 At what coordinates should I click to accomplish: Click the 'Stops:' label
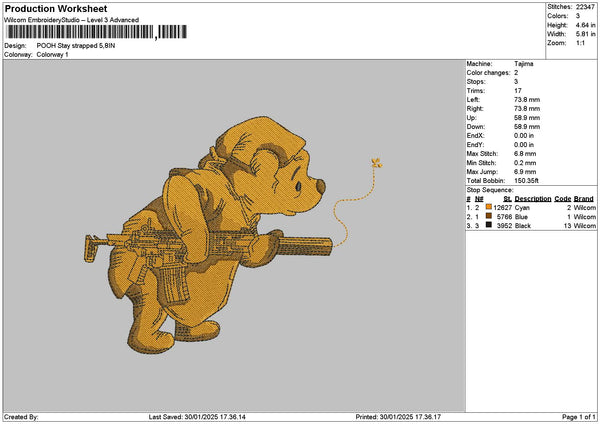pyautogui.click(x=476, y=82)
